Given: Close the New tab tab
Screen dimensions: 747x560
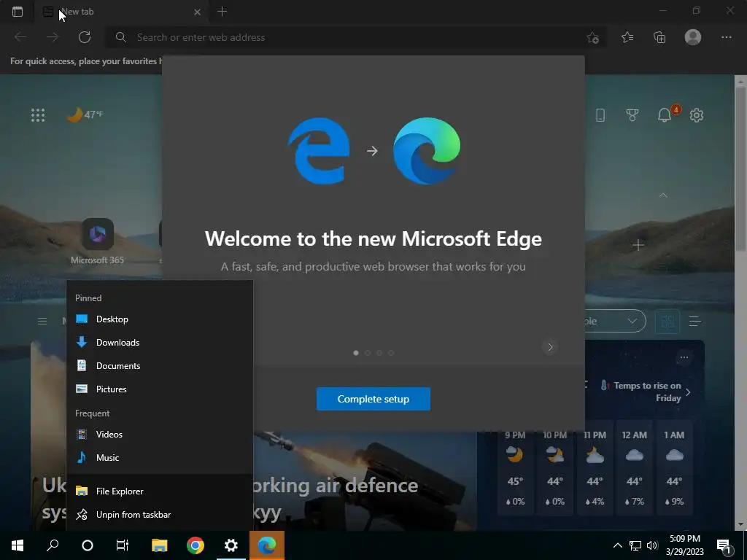Looking at the screenshot, I should click(197, 12).
